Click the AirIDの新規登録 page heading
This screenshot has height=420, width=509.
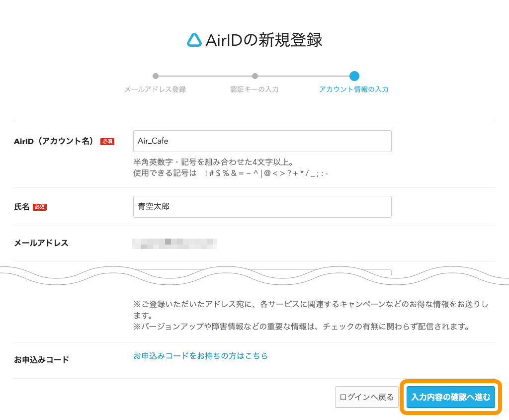click(x=263, y=40)
